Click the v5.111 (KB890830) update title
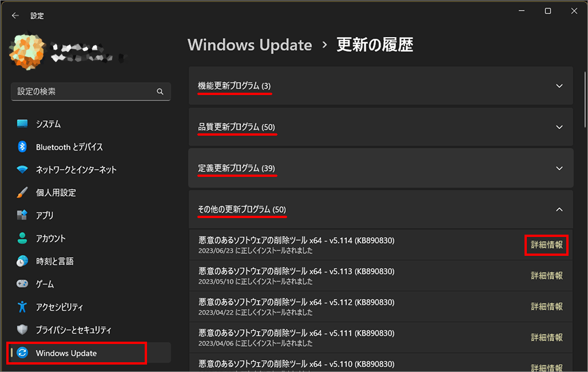 coord(296,333)
